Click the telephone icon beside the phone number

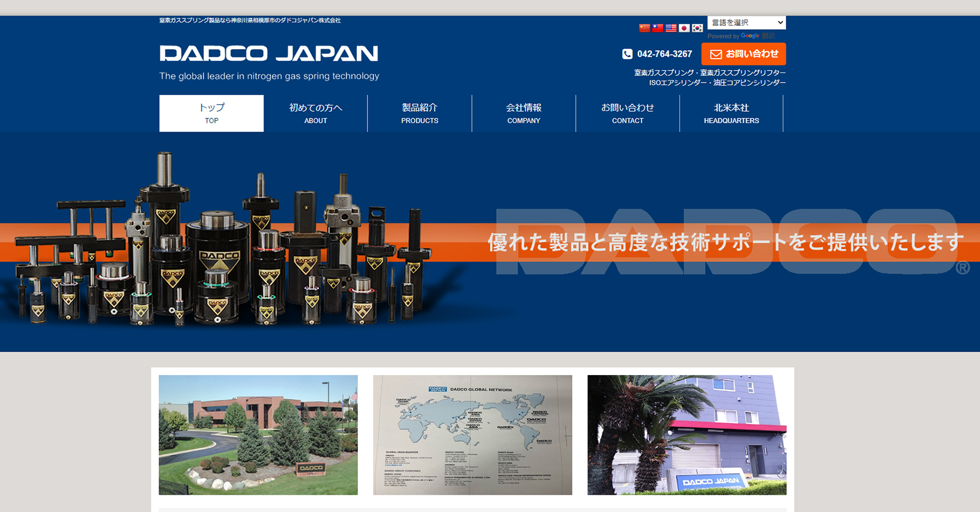(627, 54)
